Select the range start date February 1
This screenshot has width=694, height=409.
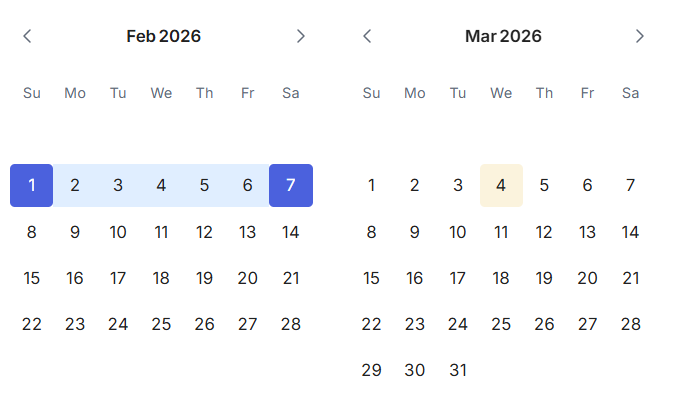click(x=32, y=185)
